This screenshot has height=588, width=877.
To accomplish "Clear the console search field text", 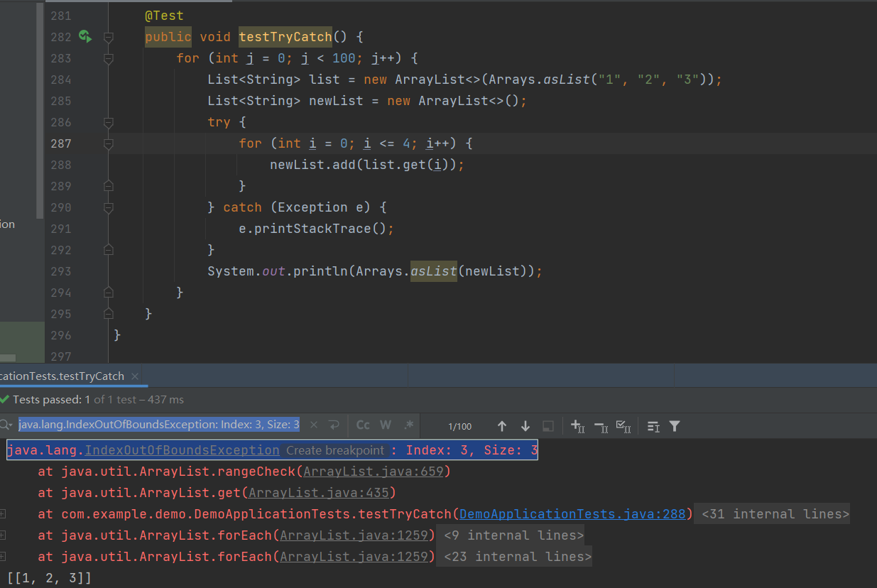I will pos(313,425).
